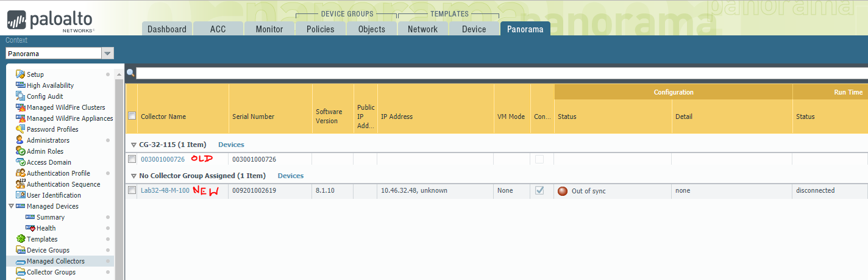Sort by the IP Address column

coord(436,117)
